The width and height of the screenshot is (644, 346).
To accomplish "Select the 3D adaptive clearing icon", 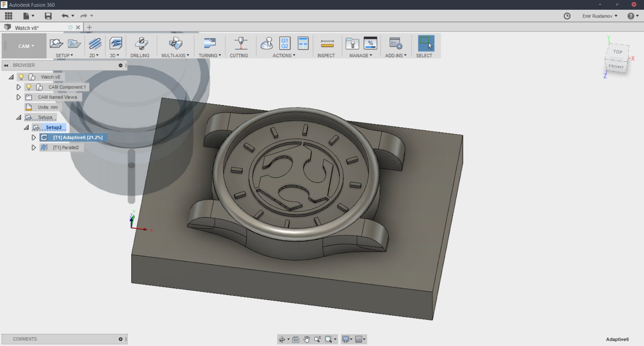I will (116, 43).
